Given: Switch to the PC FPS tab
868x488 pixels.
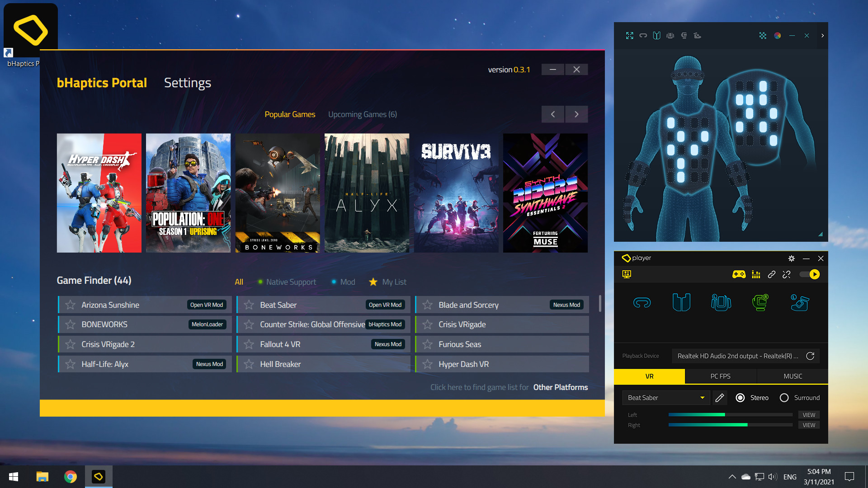Looking at the screenshot, I should [x=721, y=376].
